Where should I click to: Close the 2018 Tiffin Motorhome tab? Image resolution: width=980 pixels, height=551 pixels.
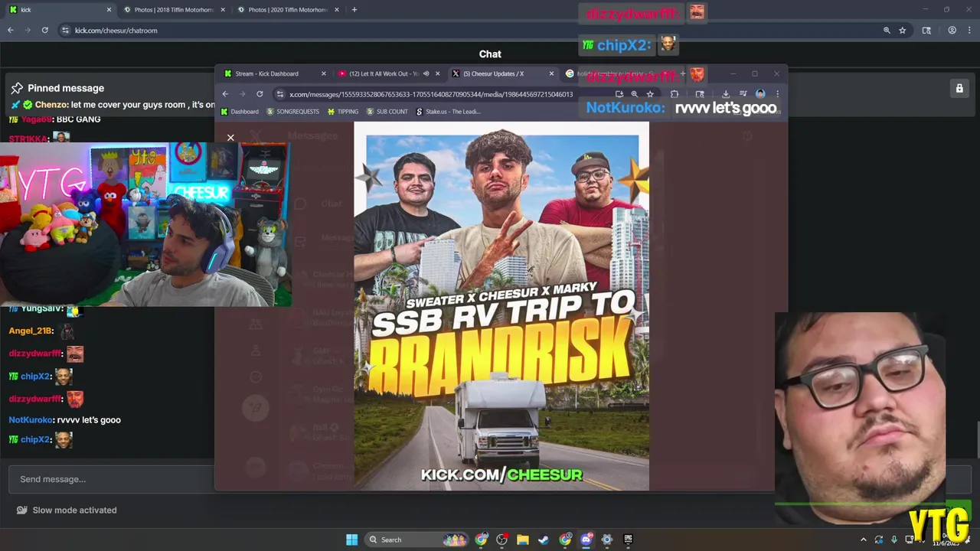pyautogui.click(x=223, y=10)
